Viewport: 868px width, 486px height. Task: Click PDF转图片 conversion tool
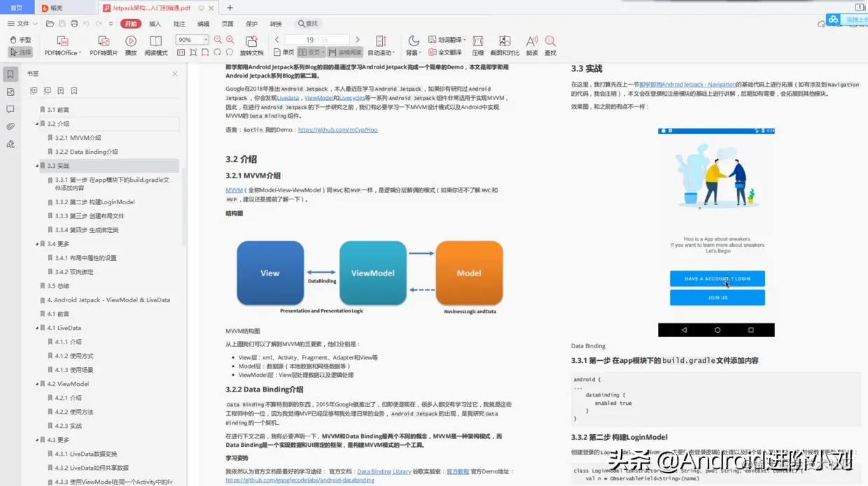click(x=104, y=46)
